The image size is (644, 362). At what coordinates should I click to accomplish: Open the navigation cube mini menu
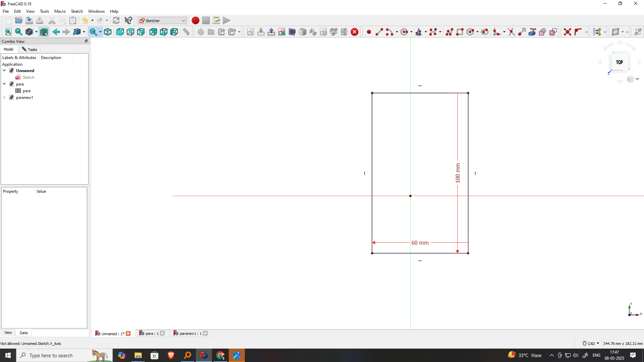[633, 79]
